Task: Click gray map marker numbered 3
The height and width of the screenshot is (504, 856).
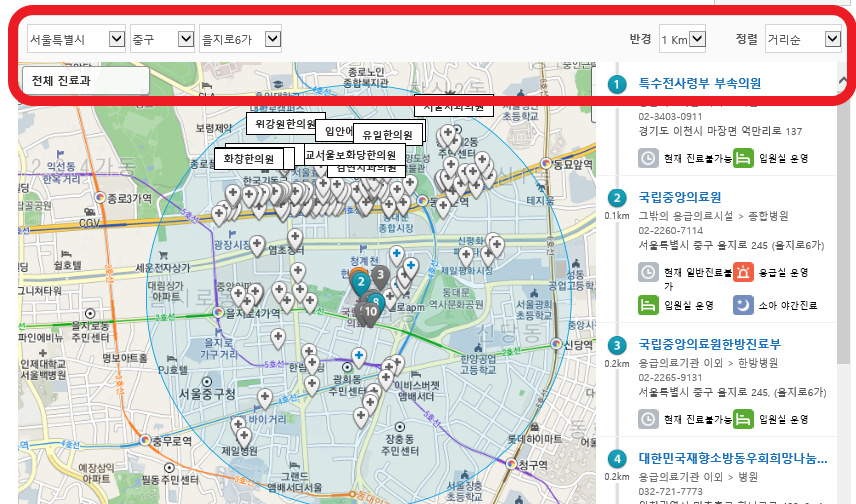Action: [381, 277]
